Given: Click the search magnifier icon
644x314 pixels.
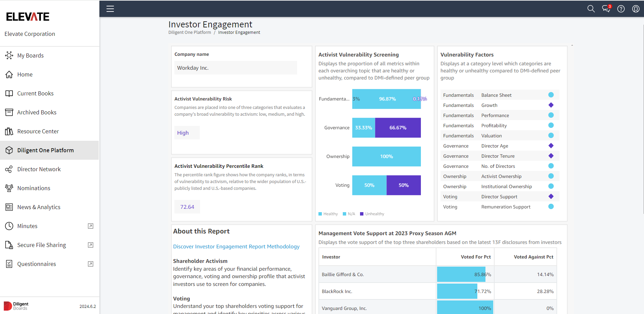Looking at the screenshot, I should point(591,9).
